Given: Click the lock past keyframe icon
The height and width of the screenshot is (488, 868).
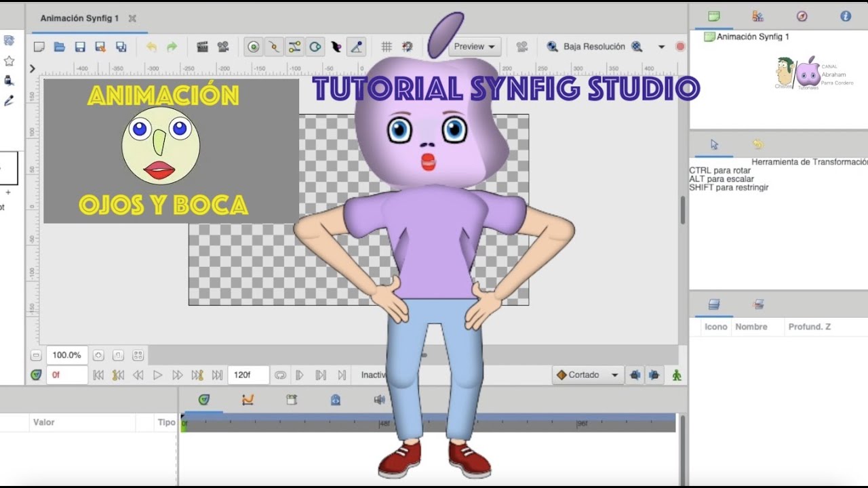Looking at the screenshot, I should (635, 375).
